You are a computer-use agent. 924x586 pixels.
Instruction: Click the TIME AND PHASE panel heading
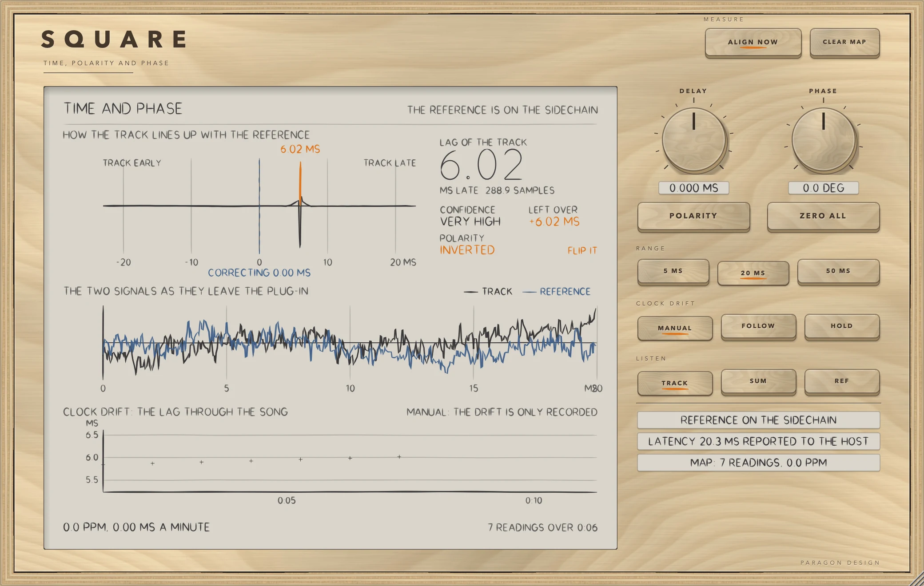point(123,109)
